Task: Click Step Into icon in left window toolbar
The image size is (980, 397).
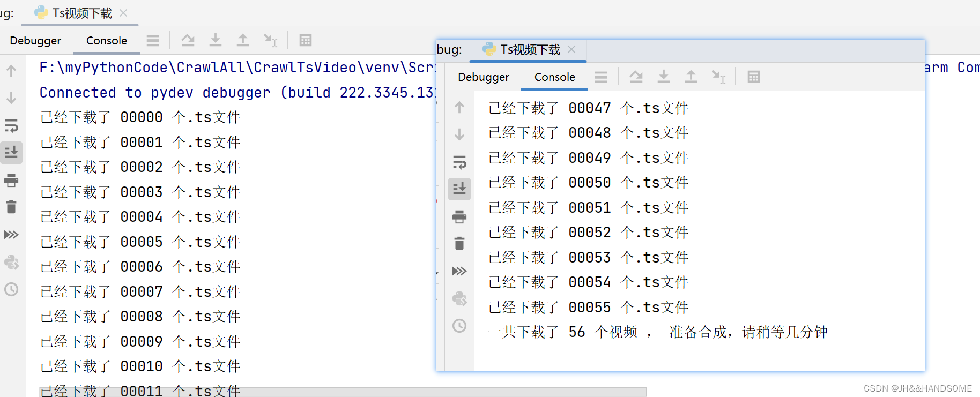Action: pos(216,40)
